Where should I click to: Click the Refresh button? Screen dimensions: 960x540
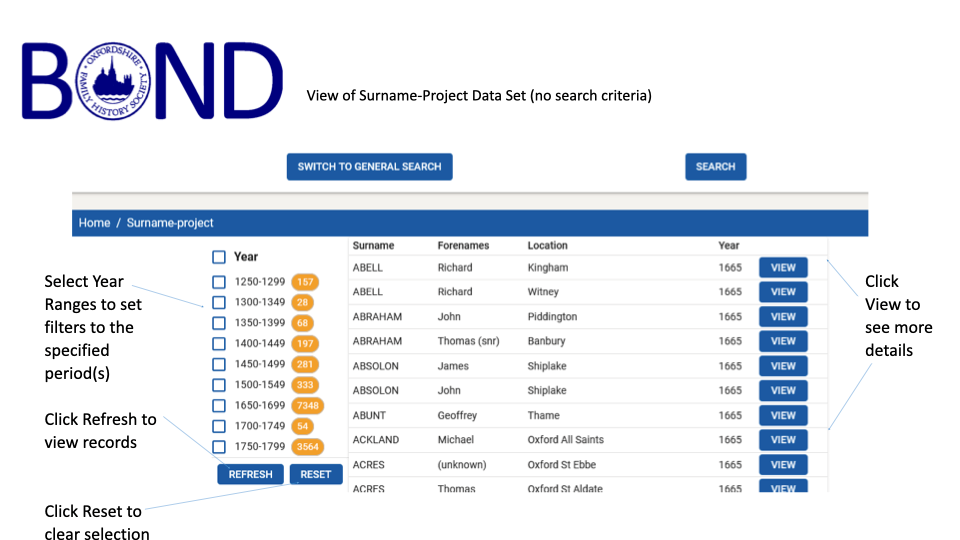(x=250, y=474)
